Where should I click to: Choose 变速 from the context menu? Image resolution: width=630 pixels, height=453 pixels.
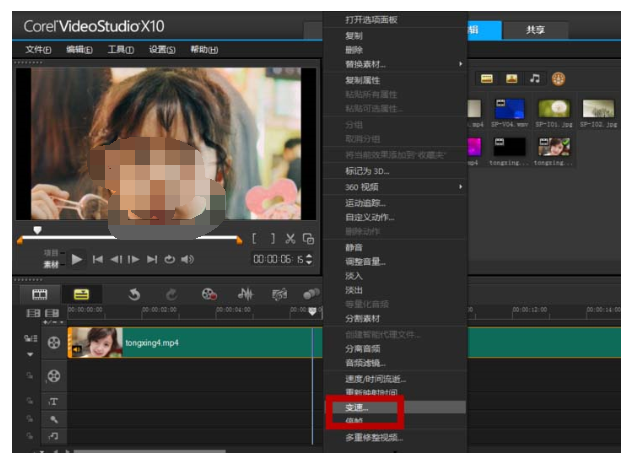click(x=395, y=408)
